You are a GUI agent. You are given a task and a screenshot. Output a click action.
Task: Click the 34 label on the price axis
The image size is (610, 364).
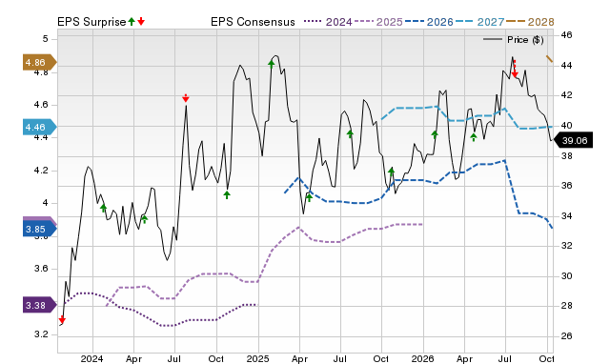tap(566, 216)
